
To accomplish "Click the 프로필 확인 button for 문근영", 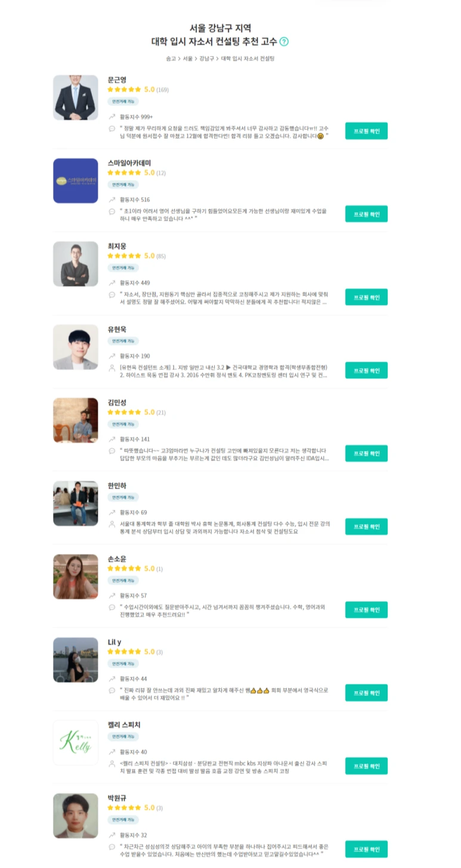I will point(366,130).
